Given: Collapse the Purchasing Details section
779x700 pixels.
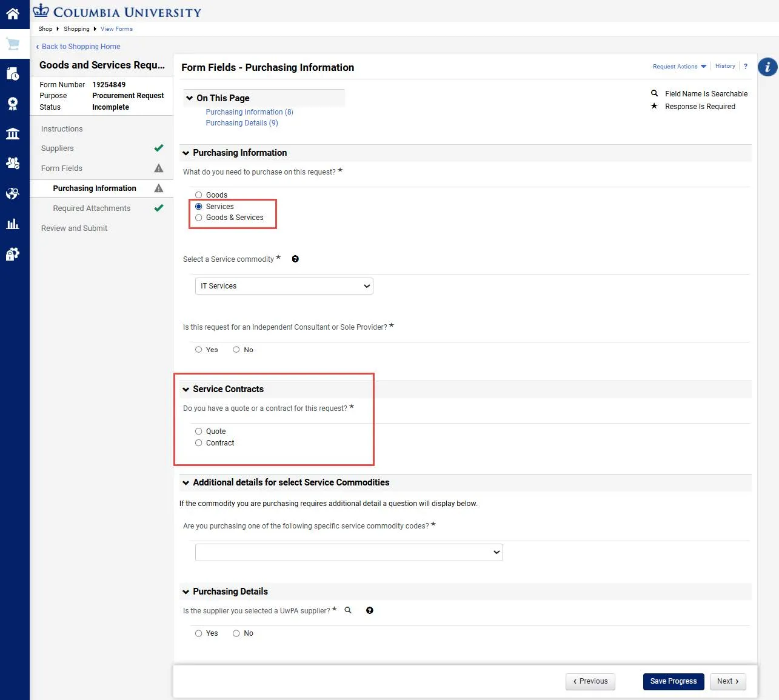Looking at the screenshot, I should tap(186, 592).
